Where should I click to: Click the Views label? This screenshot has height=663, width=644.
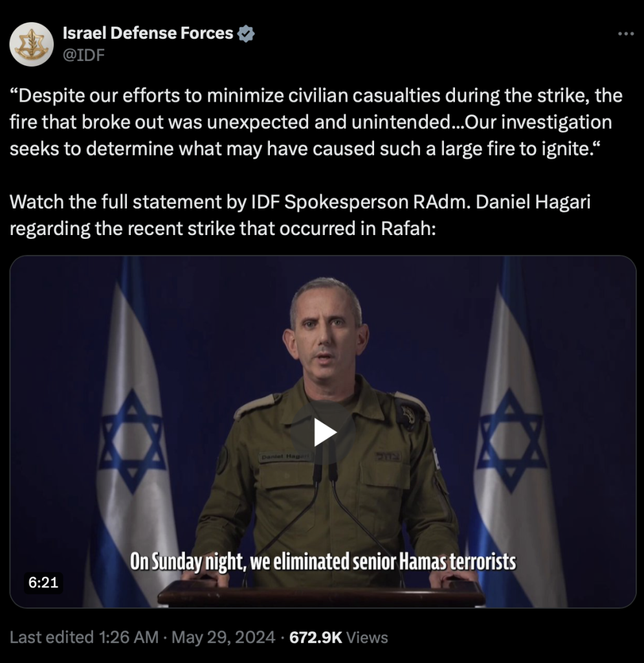[367, 637]
